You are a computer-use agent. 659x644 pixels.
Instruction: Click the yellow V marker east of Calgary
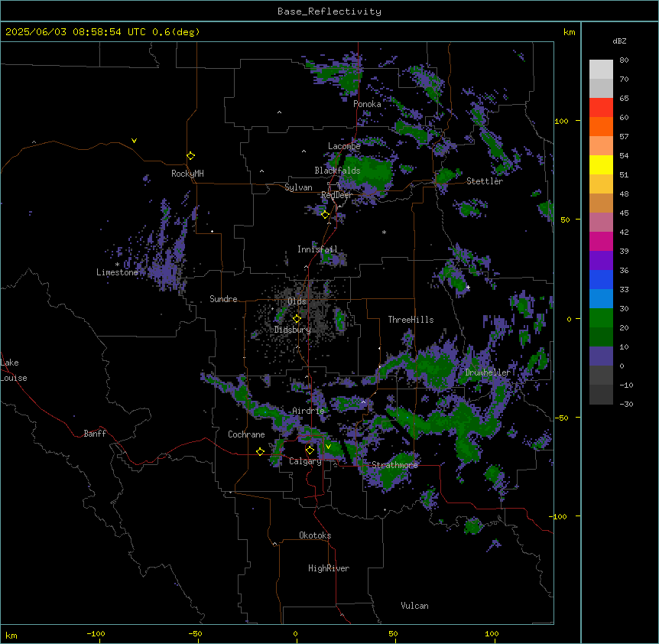[328, 447]
